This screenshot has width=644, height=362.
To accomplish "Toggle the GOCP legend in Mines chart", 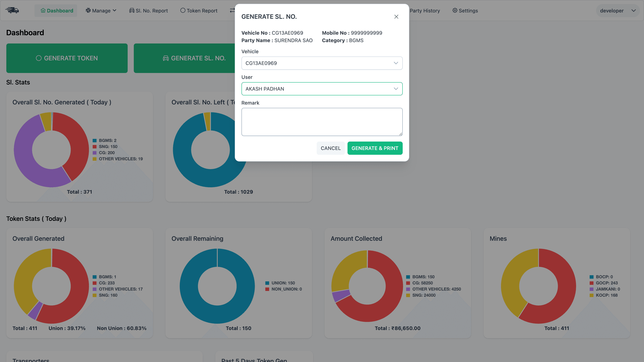I will (x=606, y=283).
